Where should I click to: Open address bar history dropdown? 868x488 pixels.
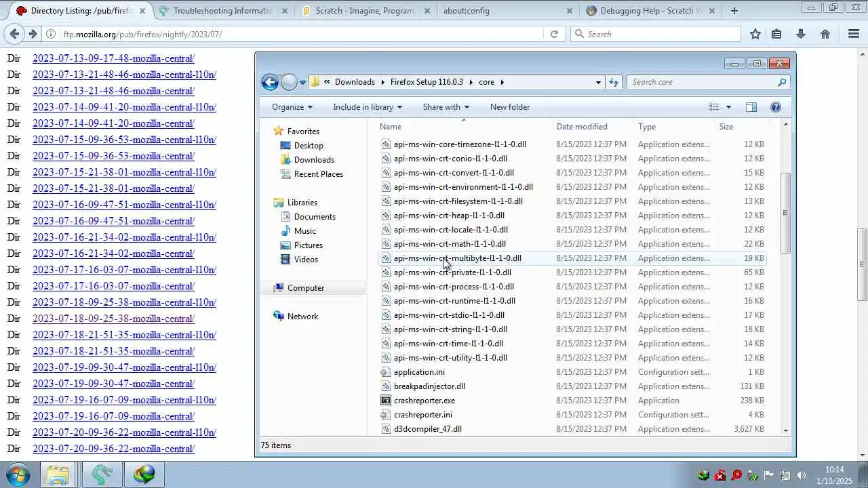pos(598,82)
